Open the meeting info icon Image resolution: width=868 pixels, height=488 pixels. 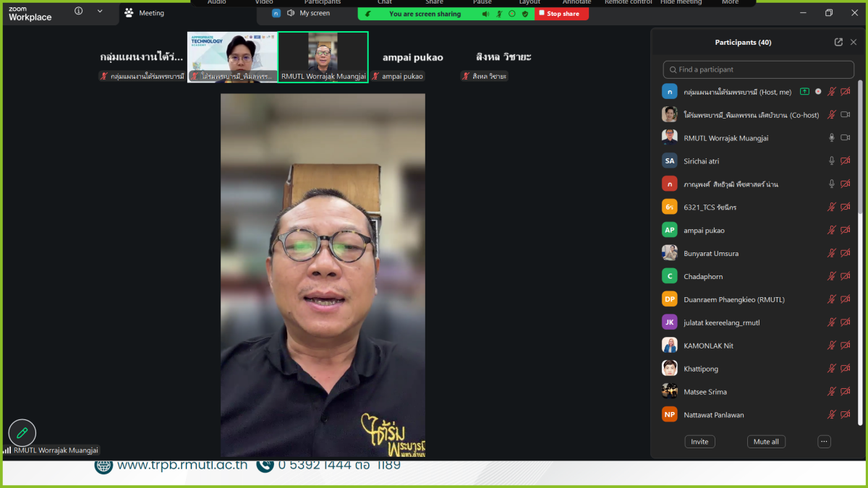tap(78, 12)
